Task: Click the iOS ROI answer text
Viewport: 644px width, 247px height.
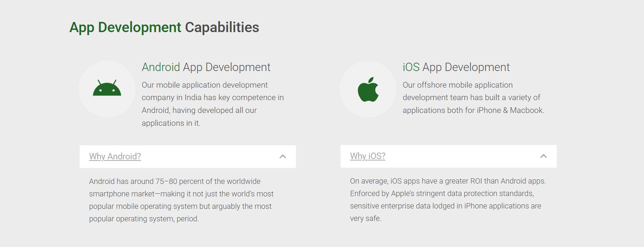Action: tap(447, 199)
